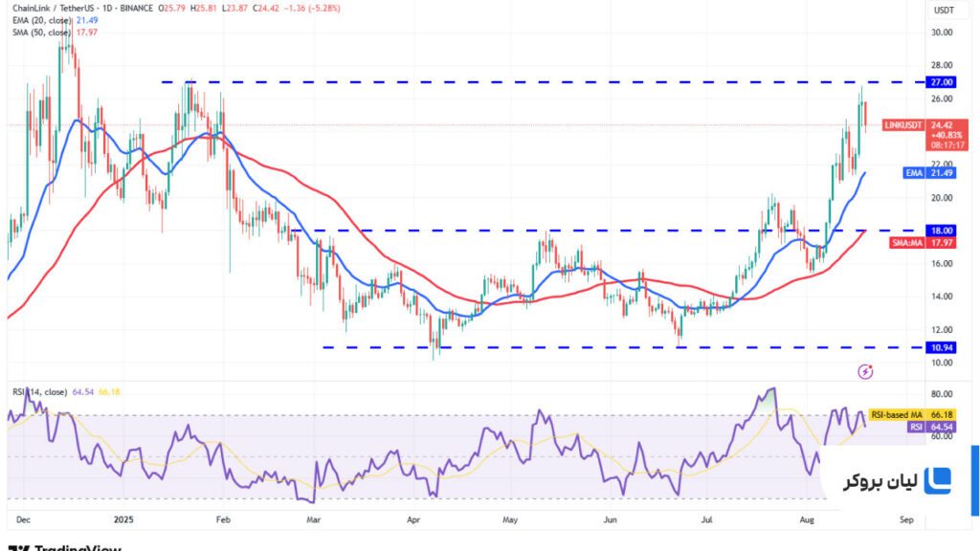Image resolution: width=980 pixels, height=551 pixels.
Task: Click the Sep label on the time axis
Action: (906, 519)
